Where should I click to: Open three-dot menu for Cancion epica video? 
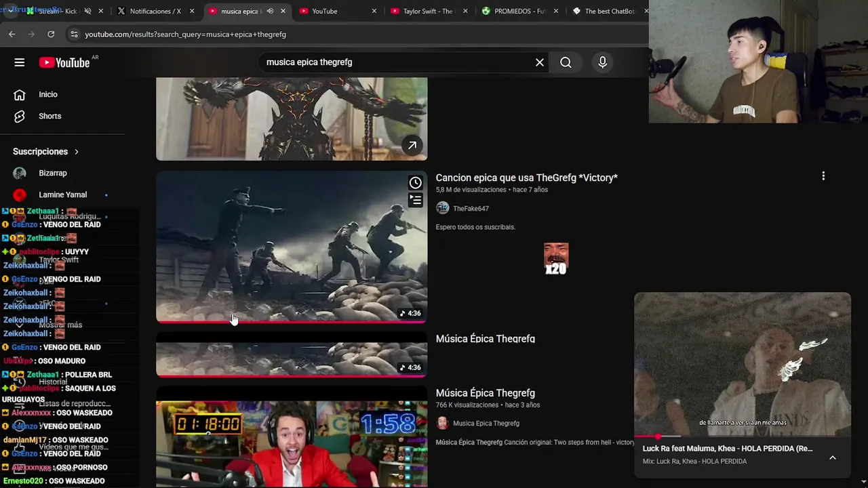tap(823, 176)
